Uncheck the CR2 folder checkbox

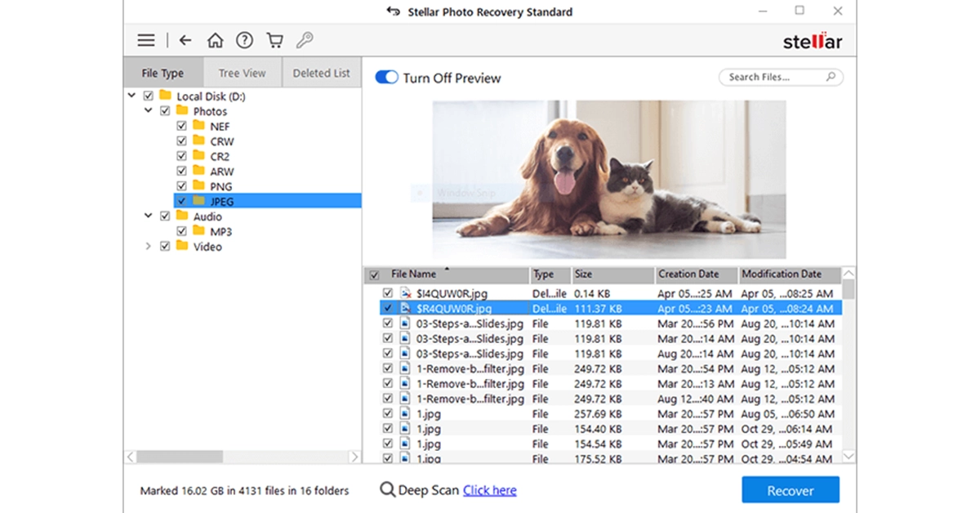click(181, 156)
